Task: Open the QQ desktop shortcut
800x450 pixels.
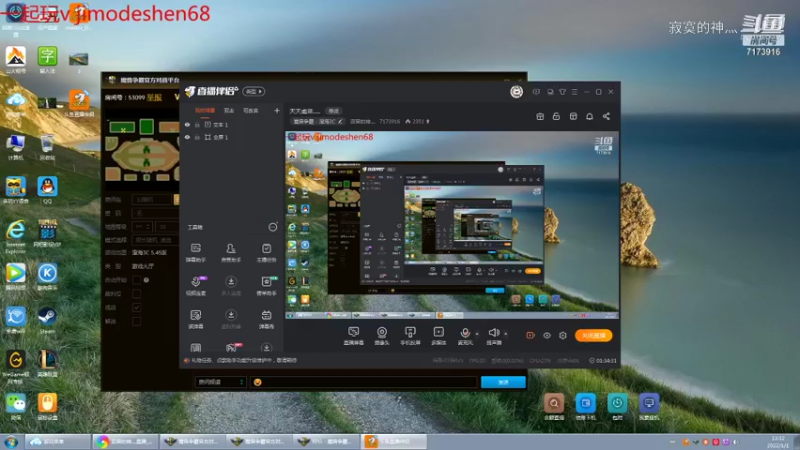Action: point(47,190)
